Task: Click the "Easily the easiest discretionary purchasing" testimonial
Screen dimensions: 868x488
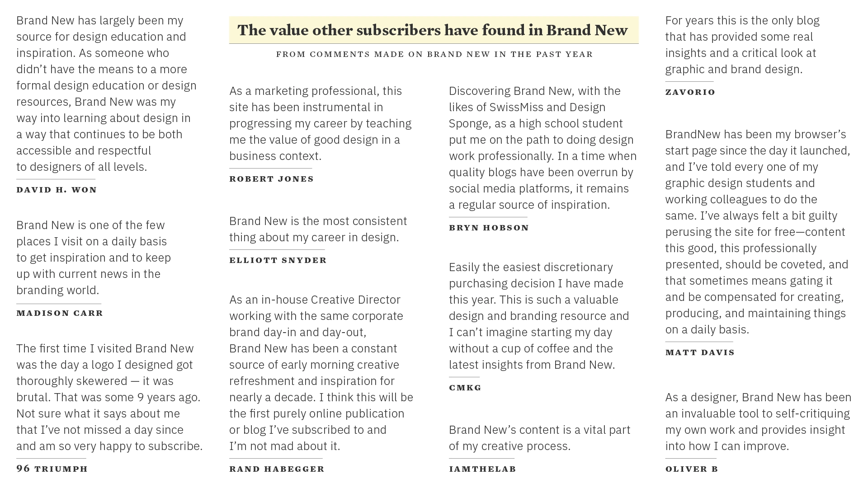Action: click(x=539, y=316)
